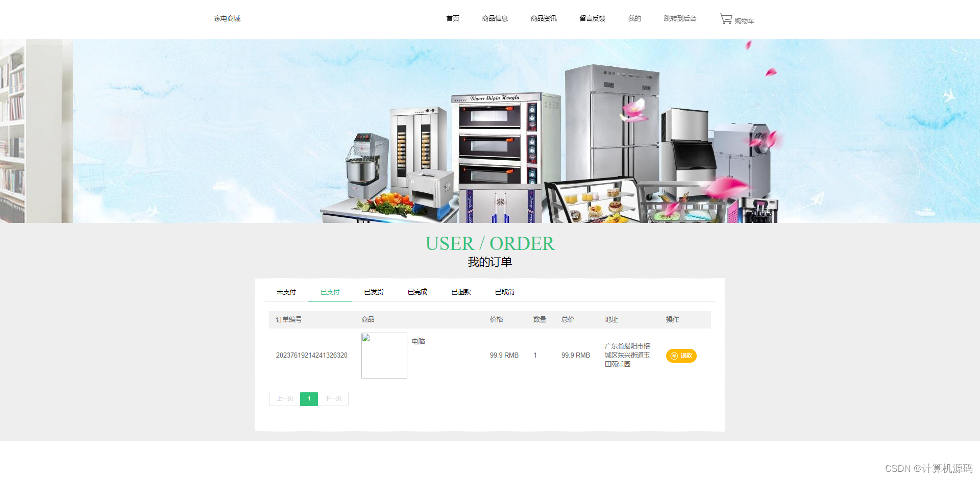Switch to the 未支付 tab
The height and width of the screenshot is (478, 980).
point(286,291)
